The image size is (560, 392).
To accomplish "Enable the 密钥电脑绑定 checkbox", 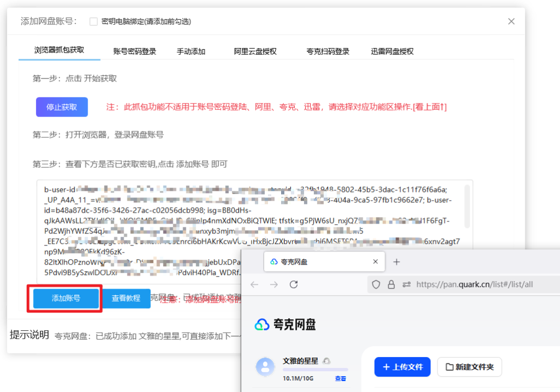I will (x=94, y=21).
